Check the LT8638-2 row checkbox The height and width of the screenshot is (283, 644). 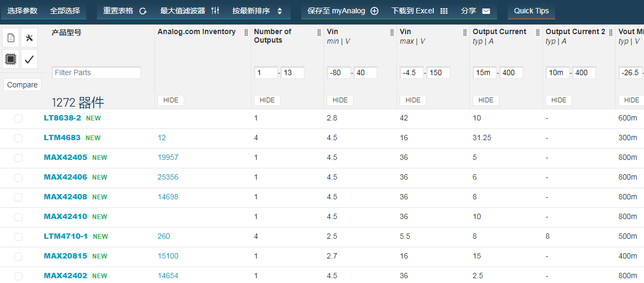[x=19, y=118]
